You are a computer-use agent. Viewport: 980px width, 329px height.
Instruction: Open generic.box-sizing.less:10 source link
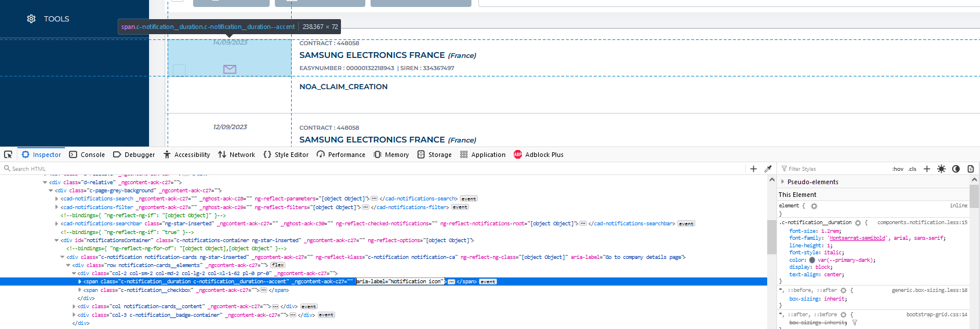tap(930, 290)
